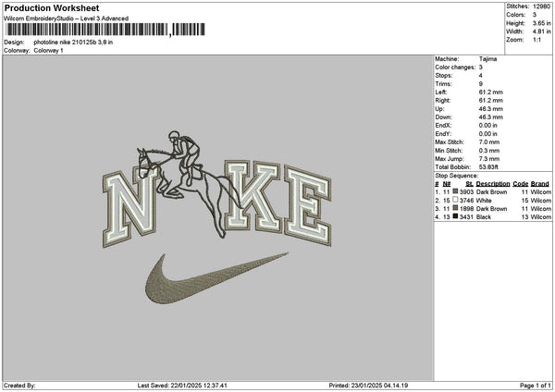Click the Left value 61.2 mm
The width and height of the screenshot is (555, 392).
[490, 92]
